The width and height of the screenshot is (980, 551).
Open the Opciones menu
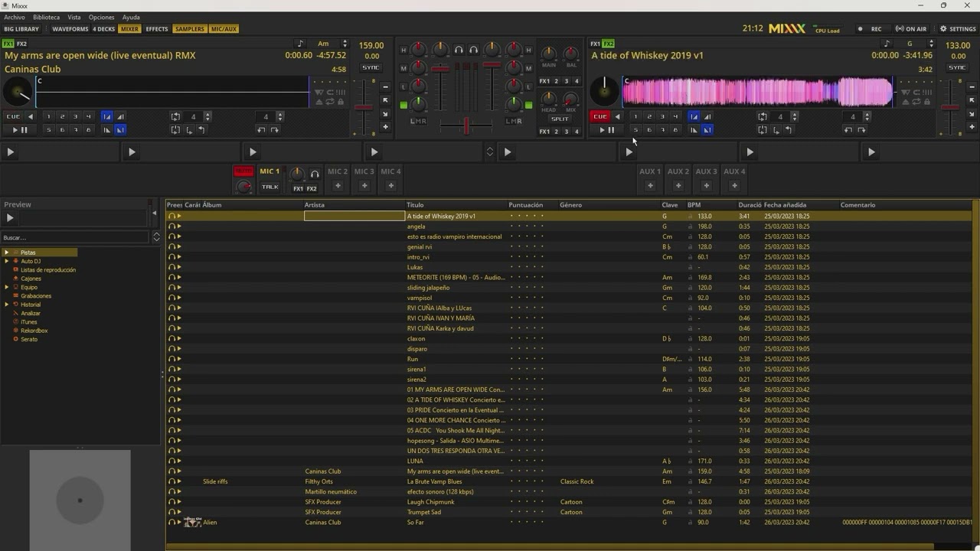click(x=101, y=17)
